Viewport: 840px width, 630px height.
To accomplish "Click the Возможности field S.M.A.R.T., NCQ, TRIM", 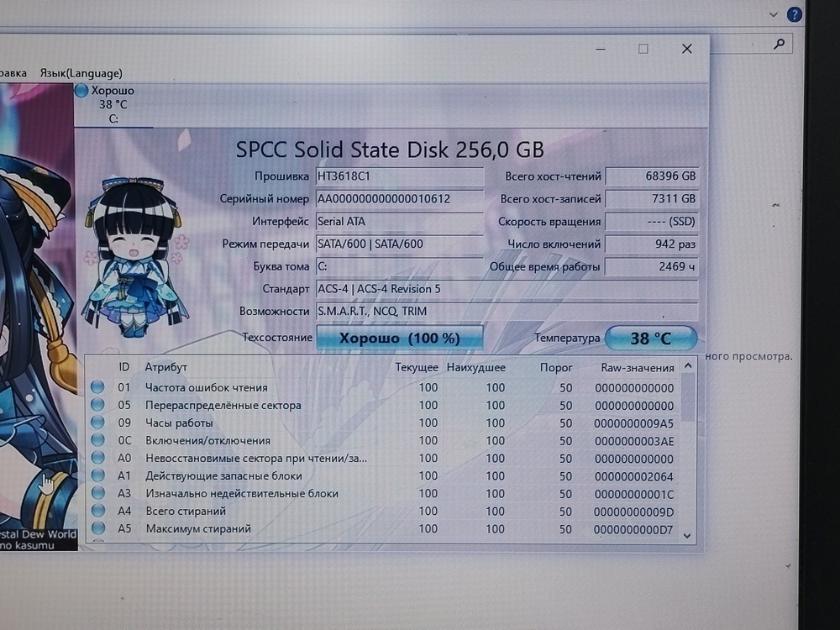I will coord(507,312).
